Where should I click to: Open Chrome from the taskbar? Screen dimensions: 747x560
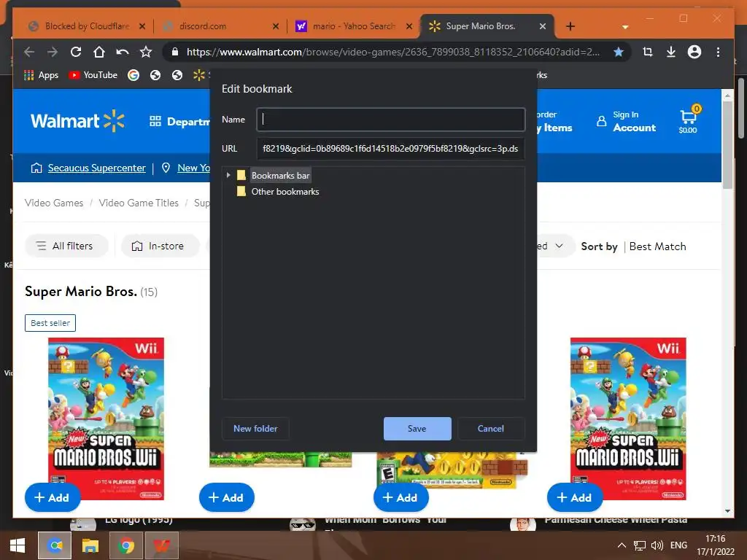[x=125, y=545]
